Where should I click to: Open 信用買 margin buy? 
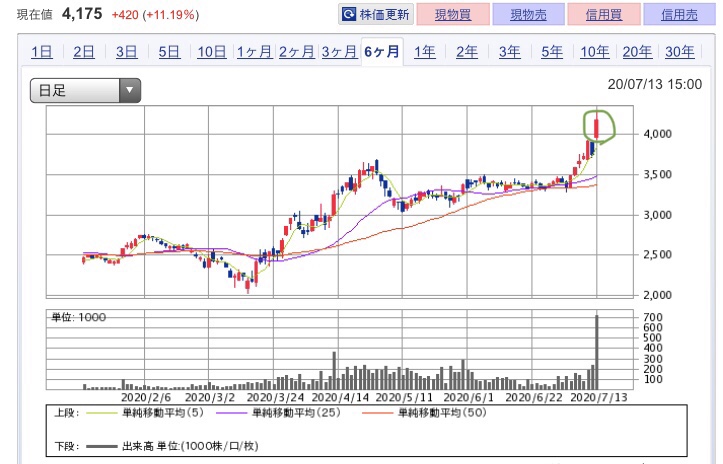(x=604, y=15)
